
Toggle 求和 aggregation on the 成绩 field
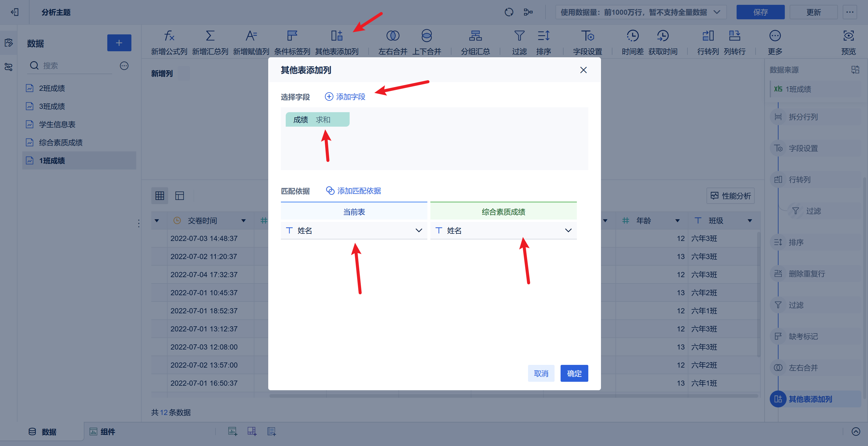pyautogui.click(x=323, y=119)
